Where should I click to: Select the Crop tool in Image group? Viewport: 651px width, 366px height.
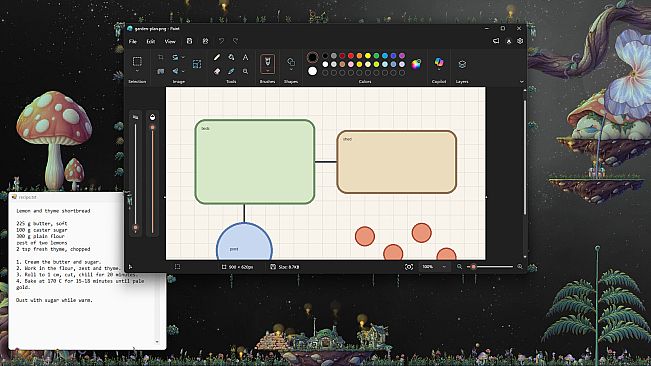(x=161, y=57)
